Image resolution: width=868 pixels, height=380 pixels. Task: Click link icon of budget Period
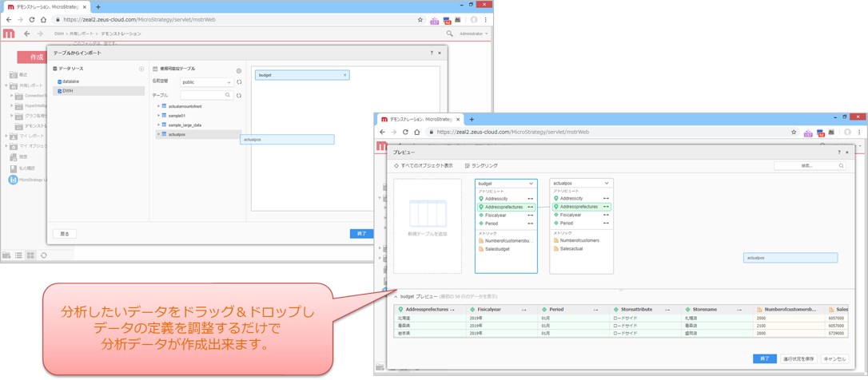531,224
